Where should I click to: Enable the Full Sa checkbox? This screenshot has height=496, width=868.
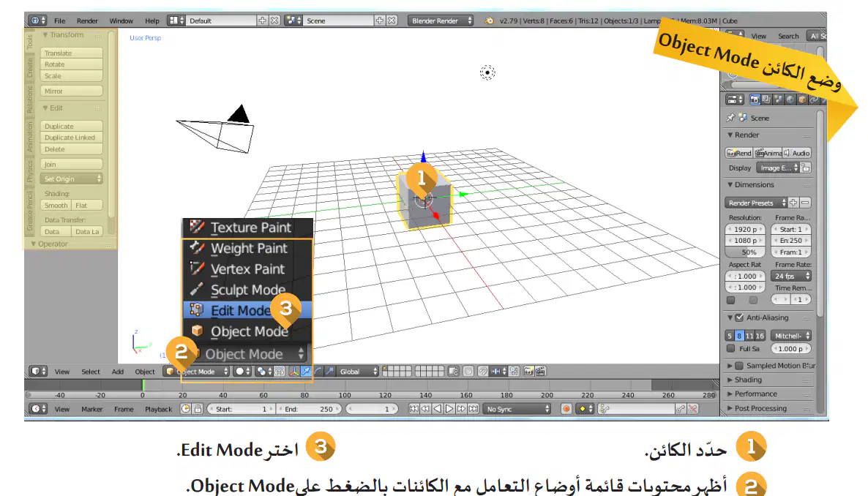pyautogui.click(x=730, y=349)
